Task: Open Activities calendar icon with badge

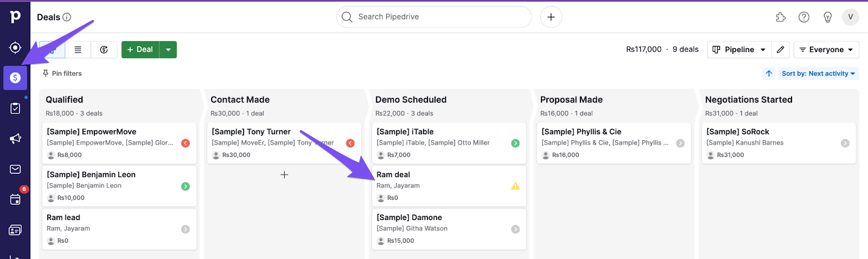Action: click(15, 199)
